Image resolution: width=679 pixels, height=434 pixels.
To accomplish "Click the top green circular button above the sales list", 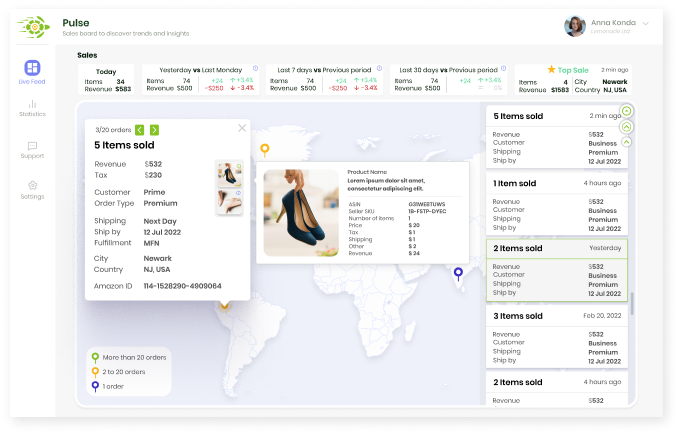I will pyautogui.click(x=626, y=110).
